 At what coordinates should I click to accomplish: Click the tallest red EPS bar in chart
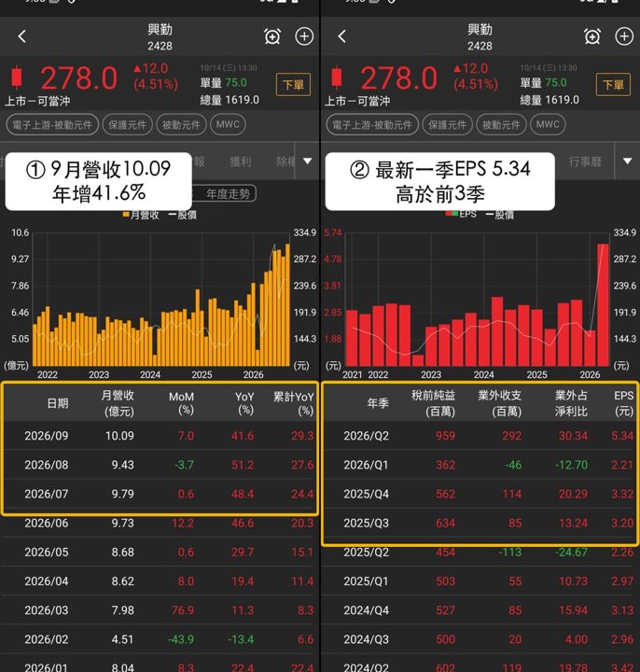(603, 304)
